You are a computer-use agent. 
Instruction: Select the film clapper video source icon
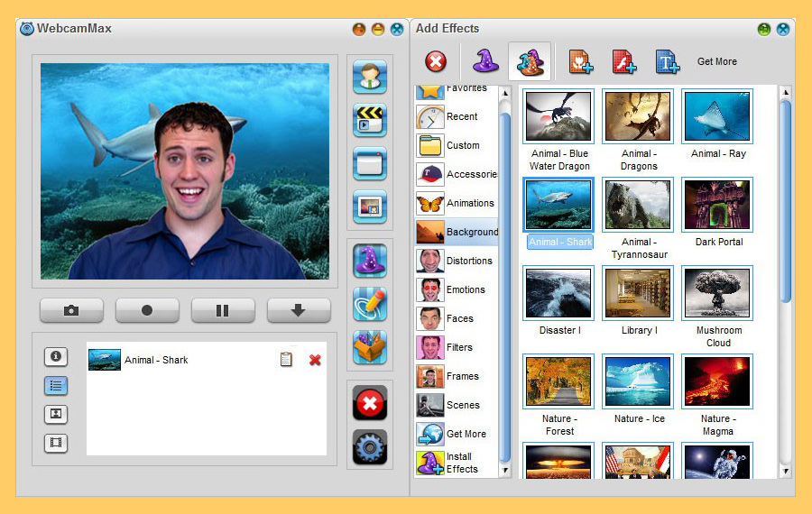point(370,120)
